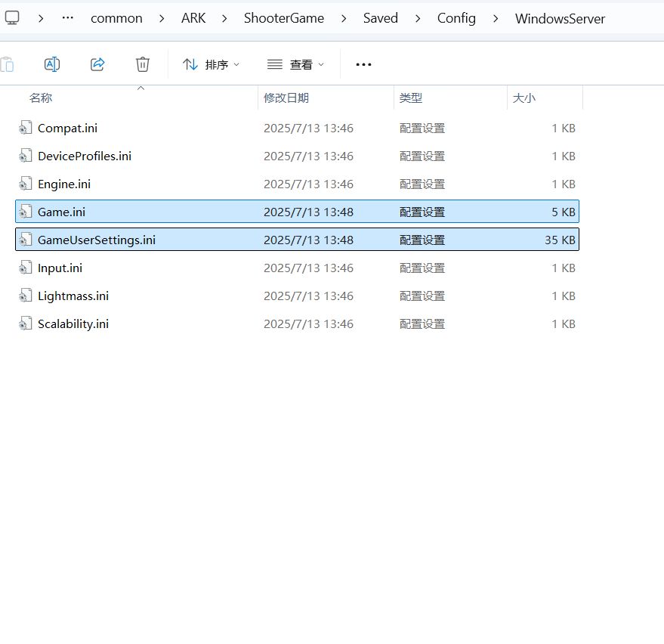The height and width of the screenshot is (644, 664).
Task: Select the GameUserSettings.ini file
Action: pos(297,240)
